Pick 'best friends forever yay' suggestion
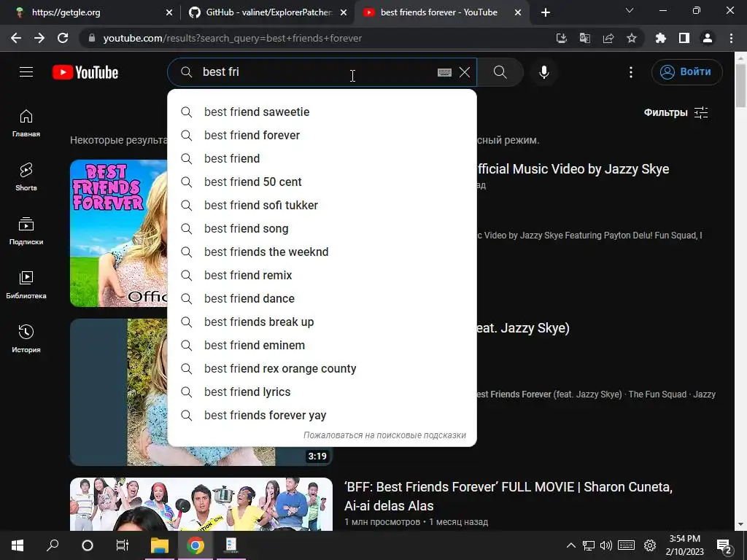Screen dimensions: 747x560 (x=322, y=415)
